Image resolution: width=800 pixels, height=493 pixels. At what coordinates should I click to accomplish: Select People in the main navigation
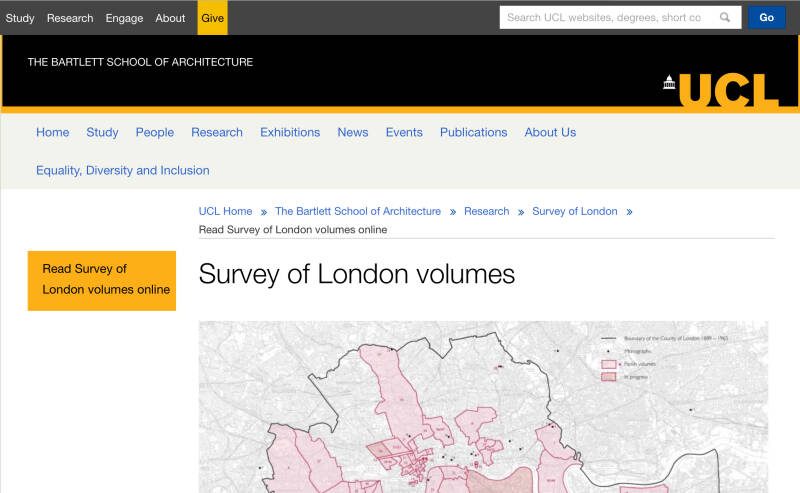(x=155, y=132)
